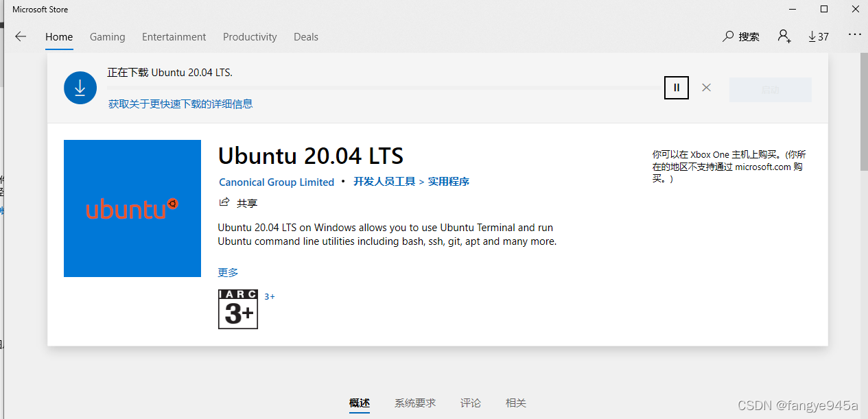868x419 pixels.
Task: Close the Microsoft Store window
Action: tap(855, 9)
